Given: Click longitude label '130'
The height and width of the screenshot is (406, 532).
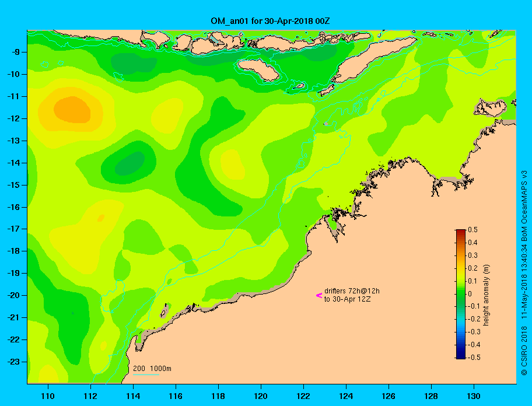Looking at the screenshot, I should click(474, 396).
